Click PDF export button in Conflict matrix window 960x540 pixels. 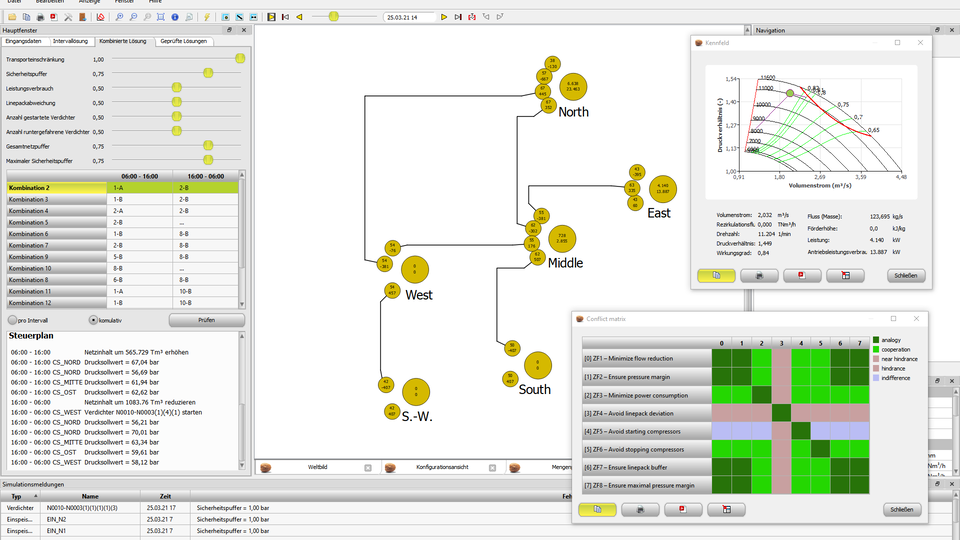683,509
